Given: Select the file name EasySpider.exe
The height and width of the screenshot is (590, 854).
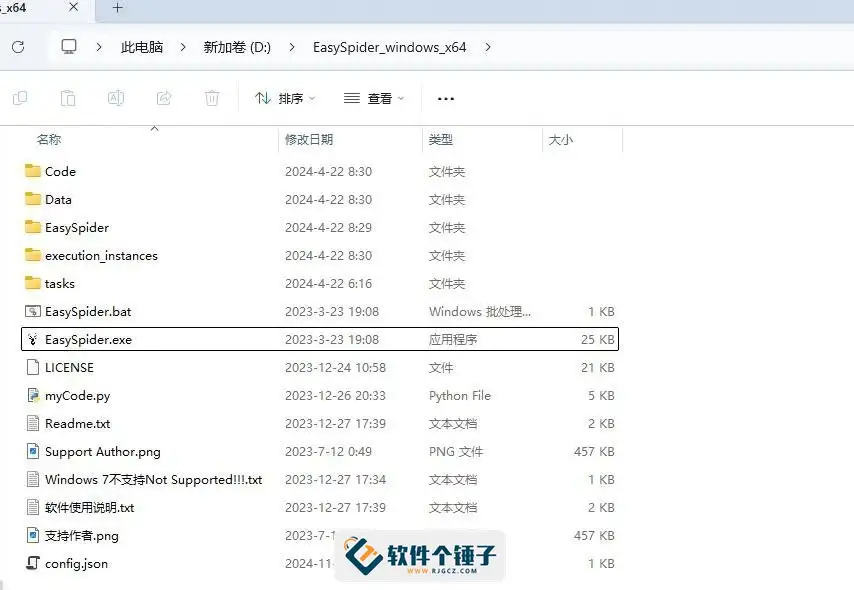Looking at the screenshot, I should [x=88, y=339].
